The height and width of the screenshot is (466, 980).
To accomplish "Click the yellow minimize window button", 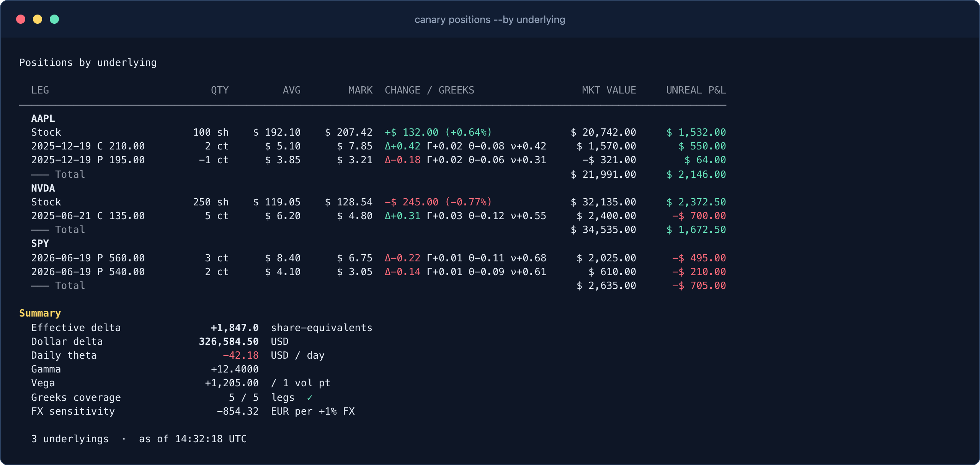I will coord(38,19).
